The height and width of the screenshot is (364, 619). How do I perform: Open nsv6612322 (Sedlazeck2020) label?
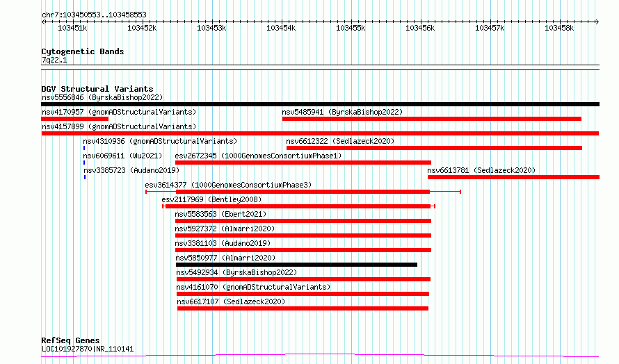340,141
